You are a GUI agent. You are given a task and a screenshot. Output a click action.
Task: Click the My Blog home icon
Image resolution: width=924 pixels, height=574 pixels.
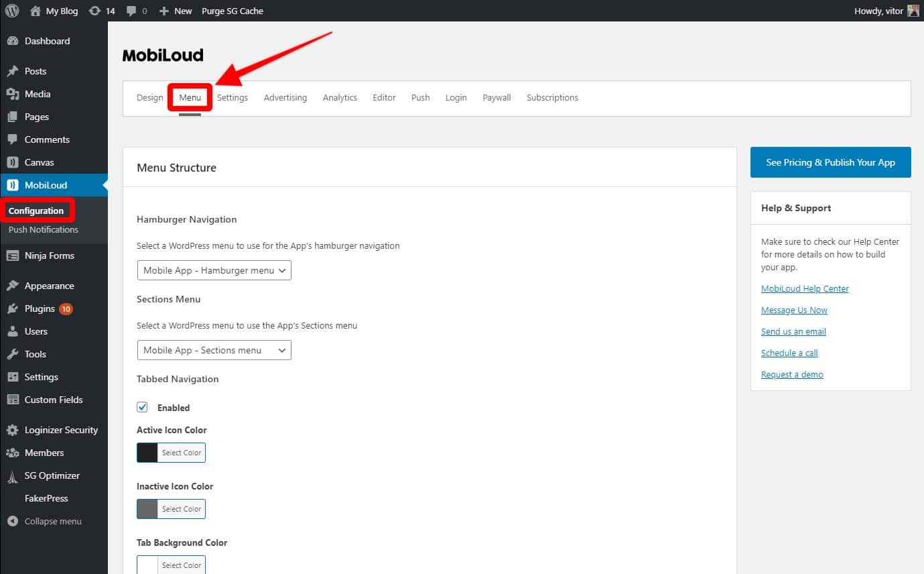tap(36, 11)
